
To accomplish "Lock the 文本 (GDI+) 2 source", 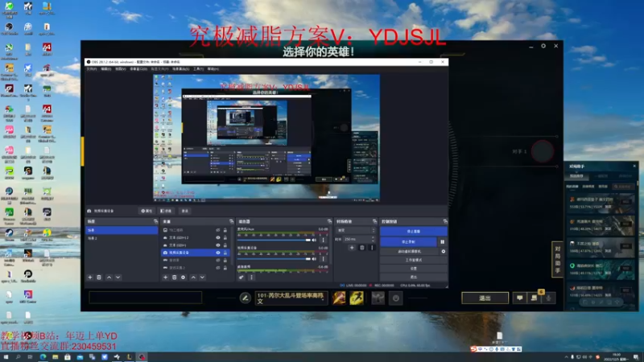I will click(x=225, y=237).
